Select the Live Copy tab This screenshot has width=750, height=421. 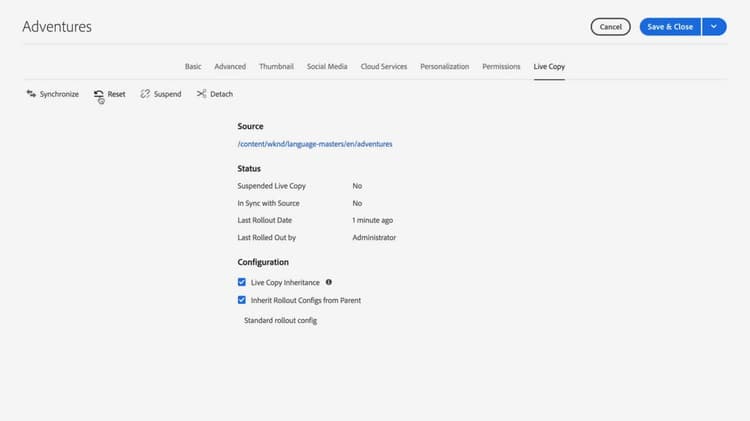coord(549,66)
